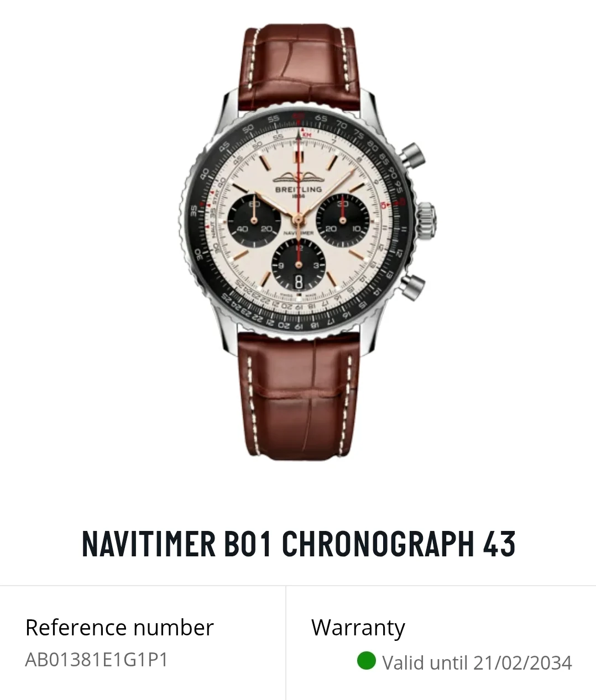Click the Valid until 21/02/2034 text
The width and height of the screenshot is (596, 700).
click(477, 662)
